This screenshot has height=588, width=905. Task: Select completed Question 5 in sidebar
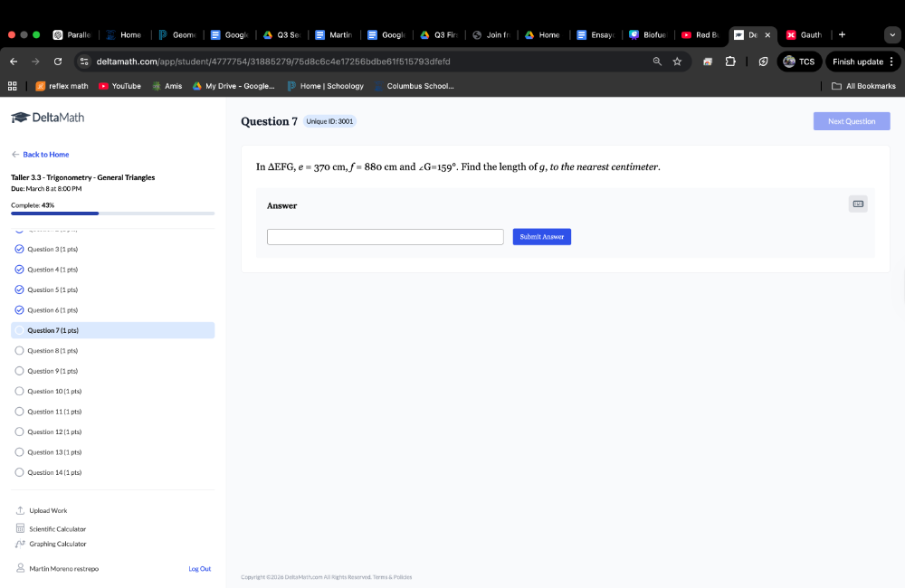click(52, 290)
